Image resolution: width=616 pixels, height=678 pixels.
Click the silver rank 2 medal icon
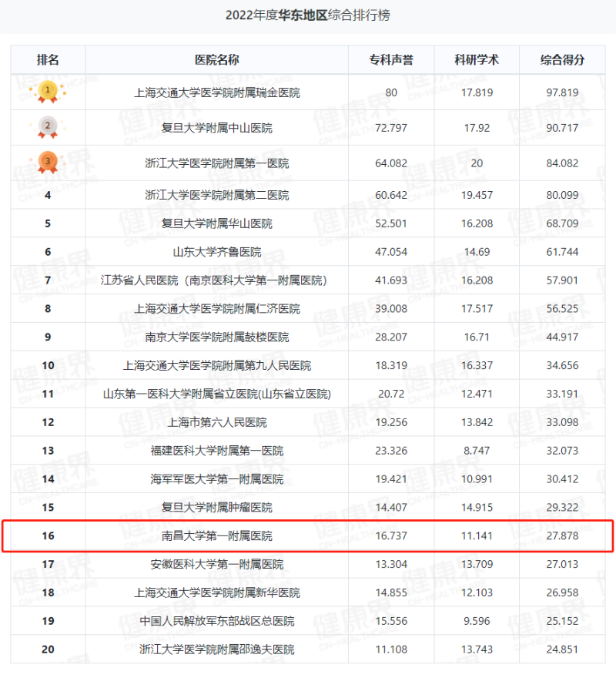click(x=48, y=127)
